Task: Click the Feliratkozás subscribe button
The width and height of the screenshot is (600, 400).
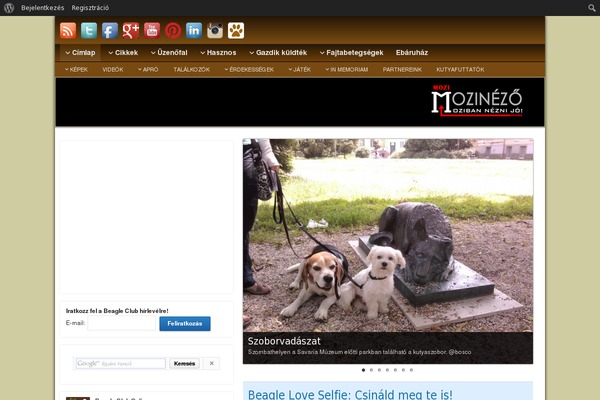Action: 185,324
